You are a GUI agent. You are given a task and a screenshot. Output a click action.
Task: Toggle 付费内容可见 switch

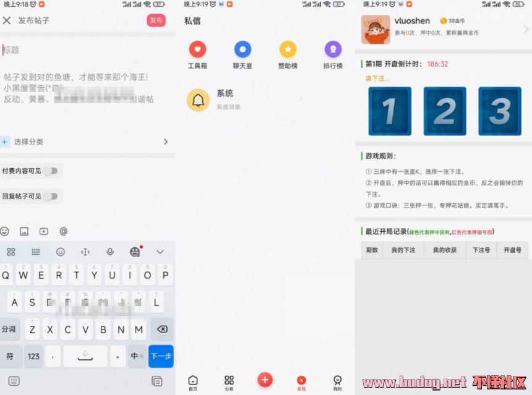pos(51,171)
